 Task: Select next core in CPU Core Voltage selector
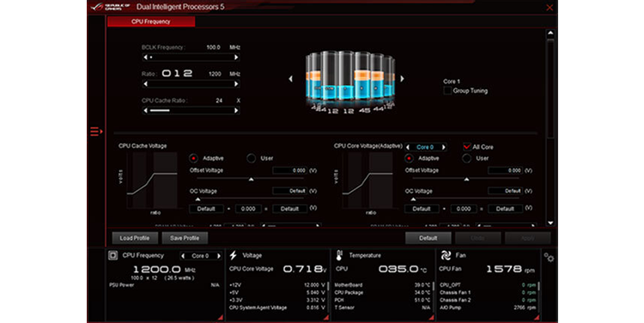point(444,147)
